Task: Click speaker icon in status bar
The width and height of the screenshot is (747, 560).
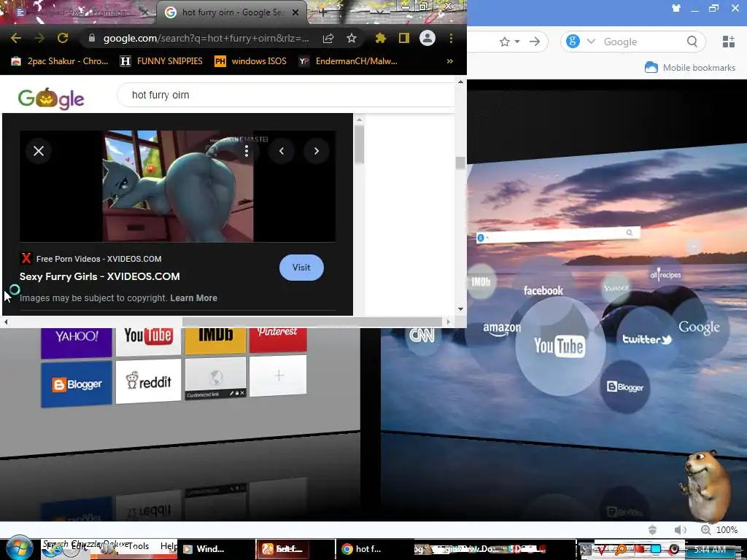Action: click(x=681, y=529)
